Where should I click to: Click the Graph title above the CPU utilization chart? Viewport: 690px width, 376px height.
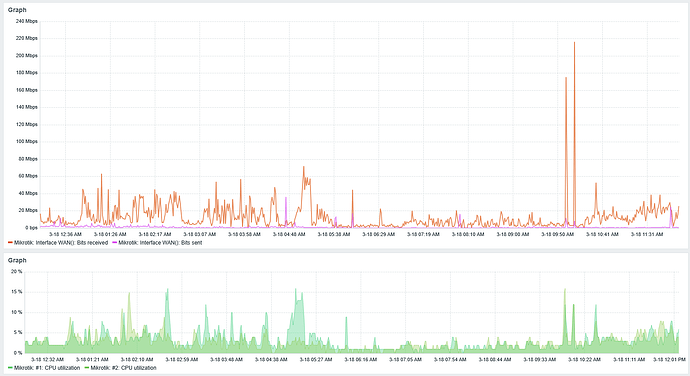coord(17,260)
